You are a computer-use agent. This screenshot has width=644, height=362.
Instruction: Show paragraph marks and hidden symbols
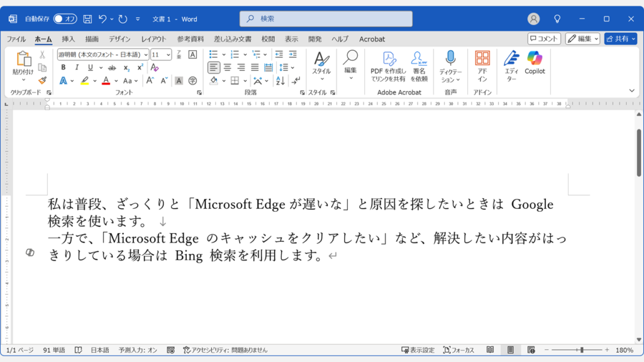coord(296,80)
